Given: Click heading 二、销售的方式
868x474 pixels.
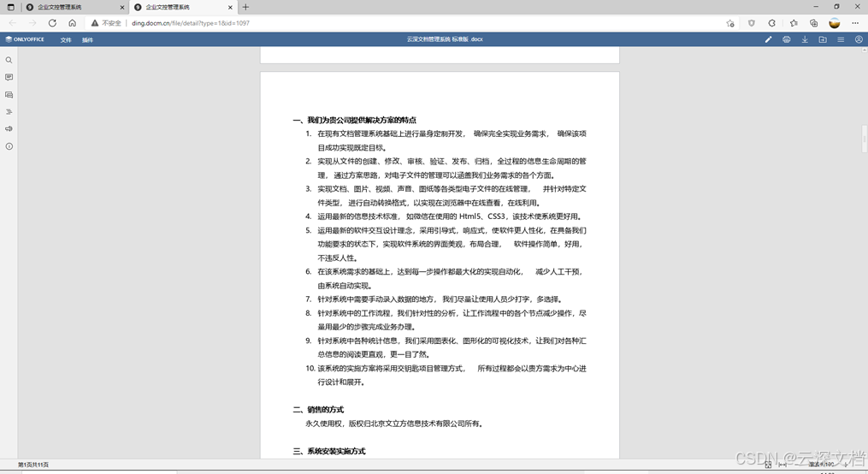Looking at the screenshot, I should pos(318,410).
